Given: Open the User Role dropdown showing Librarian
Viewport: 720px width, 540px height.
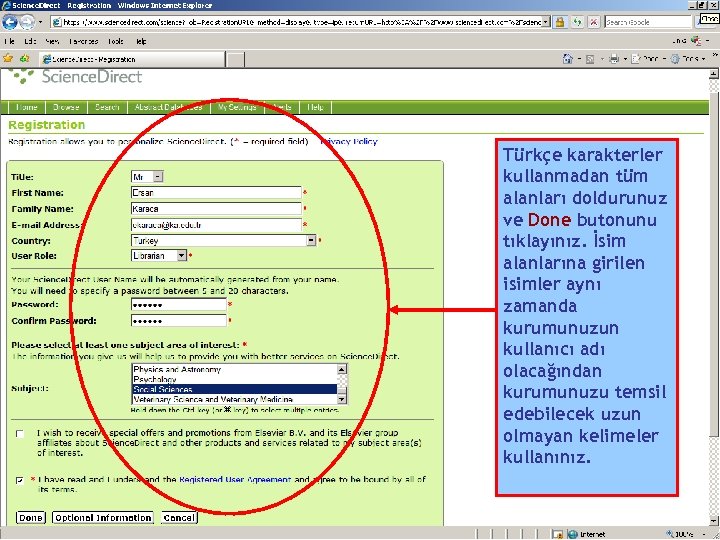Looking at the screenshot, I should click(182, 255).
